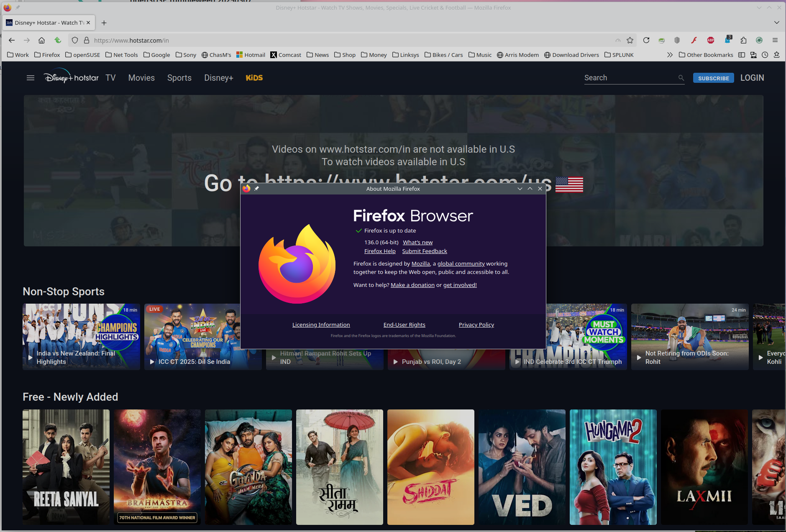This screenshot has height=532, width=786.
Task: Open the Ghostery extension showing 3
Action: [x=728, y=40]
